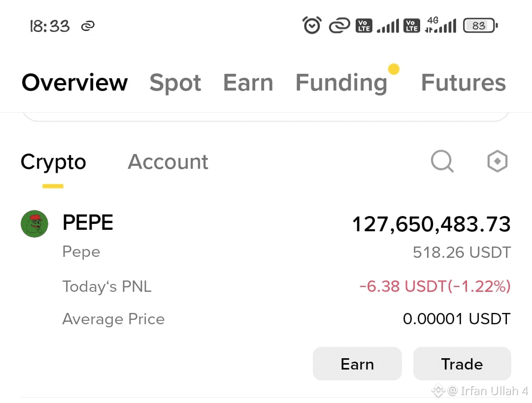532x403 pixels.
Task: Tap the link icon beside the clock
Action: [88, 26]
